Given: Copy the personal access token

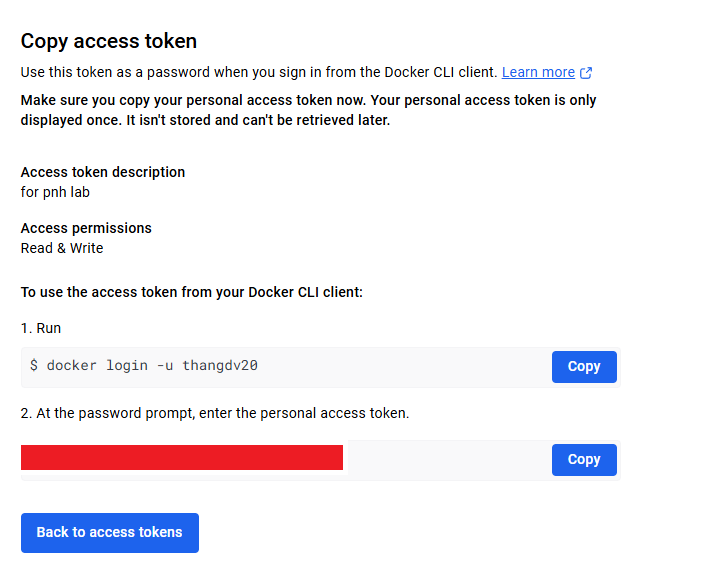Looking at the screenshot, I should (x=584, y=460).
